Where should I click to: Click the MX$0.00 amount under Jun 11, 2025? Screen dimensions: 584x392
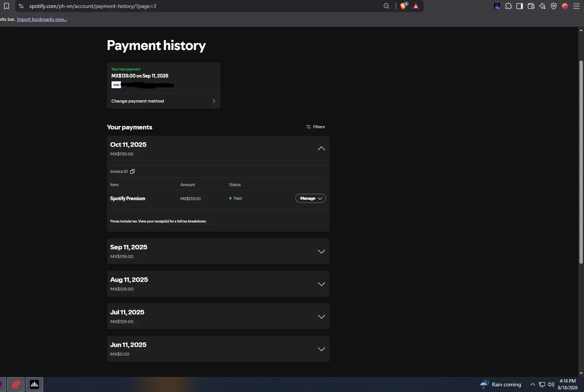(120, 354)
